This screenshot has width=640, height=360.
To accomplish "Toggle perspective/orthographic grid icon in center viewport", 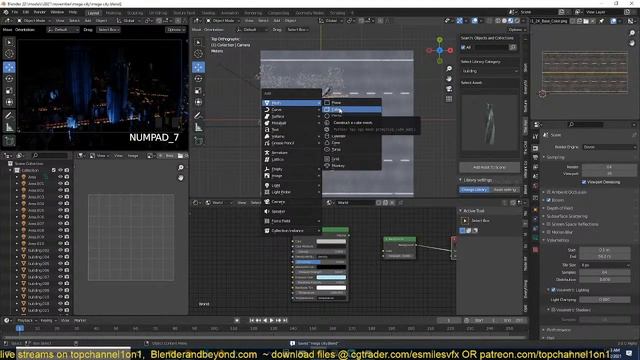I will 449,99.
